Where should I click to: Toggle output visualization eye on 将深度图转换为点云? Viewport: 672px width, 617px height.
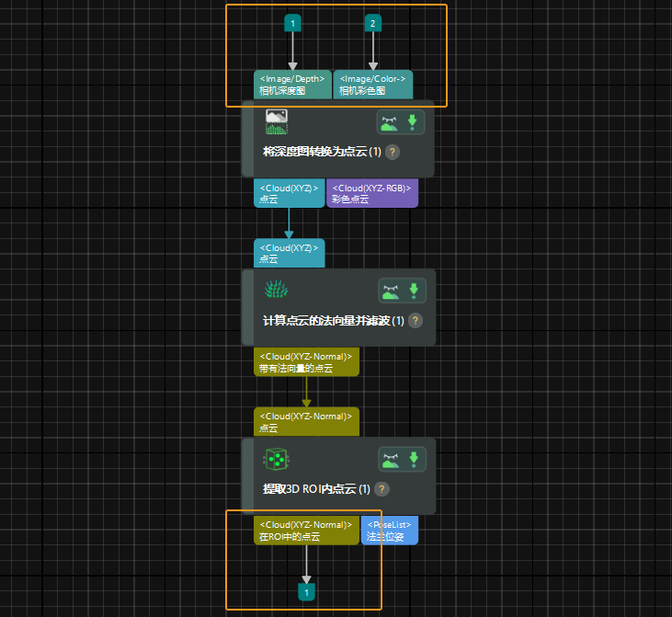pyautogui.click(x=390, y=122)
